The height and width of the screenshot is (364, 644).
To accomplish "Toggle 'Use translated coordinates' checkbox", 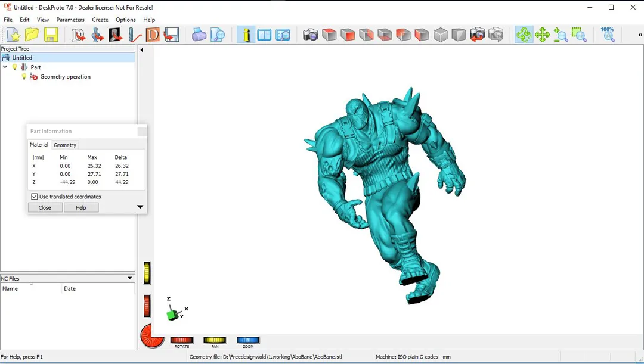I will [35, 197].
